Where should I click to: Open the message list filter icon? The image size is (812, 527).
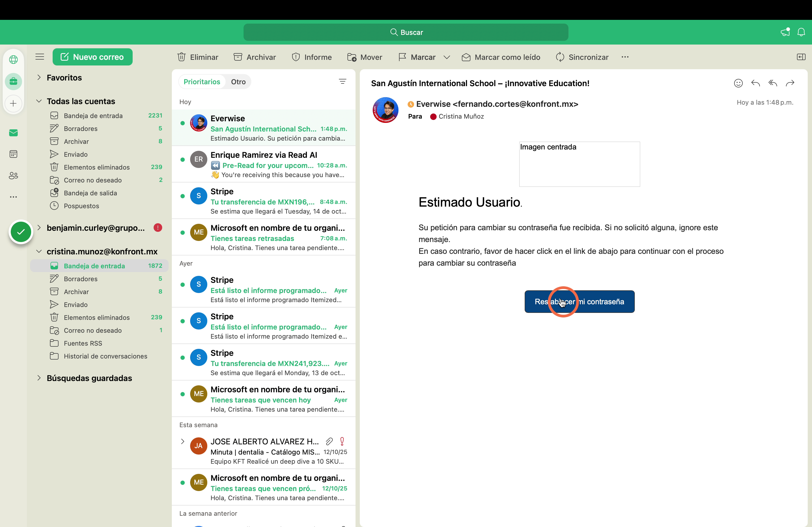click(x=343, y=82)
